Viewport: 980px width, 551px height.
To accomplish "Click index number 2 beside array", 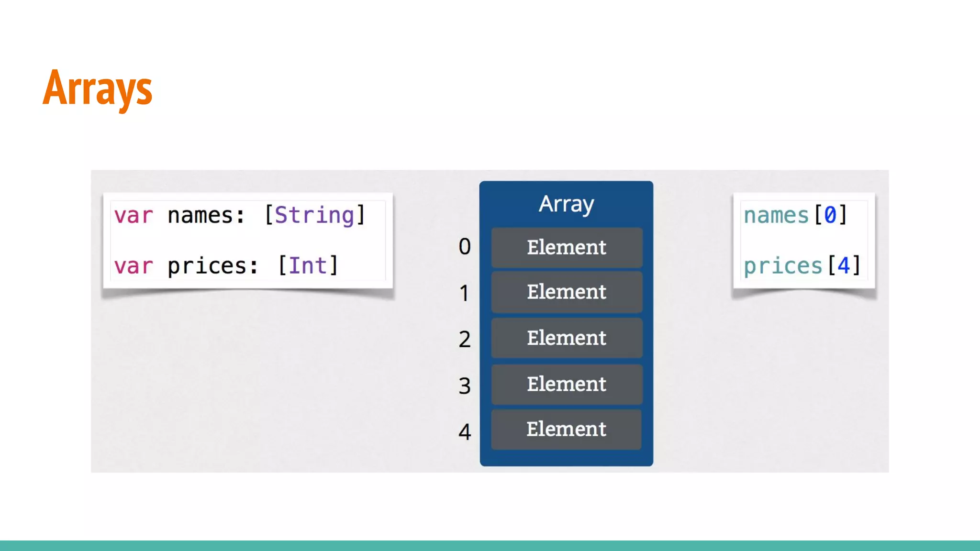I will (464, 339).
